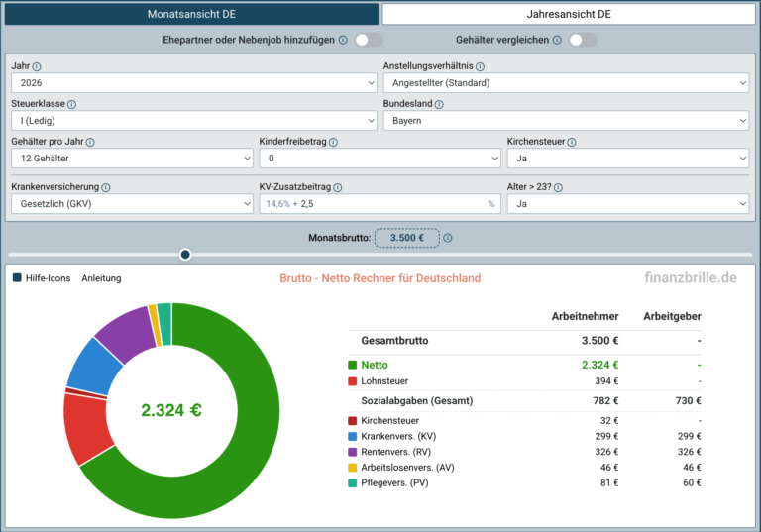Click info icon beside Kirchensteuer label
Image resolution: width=761 pixels, height=532 pixels.
(x=571, y=143)
